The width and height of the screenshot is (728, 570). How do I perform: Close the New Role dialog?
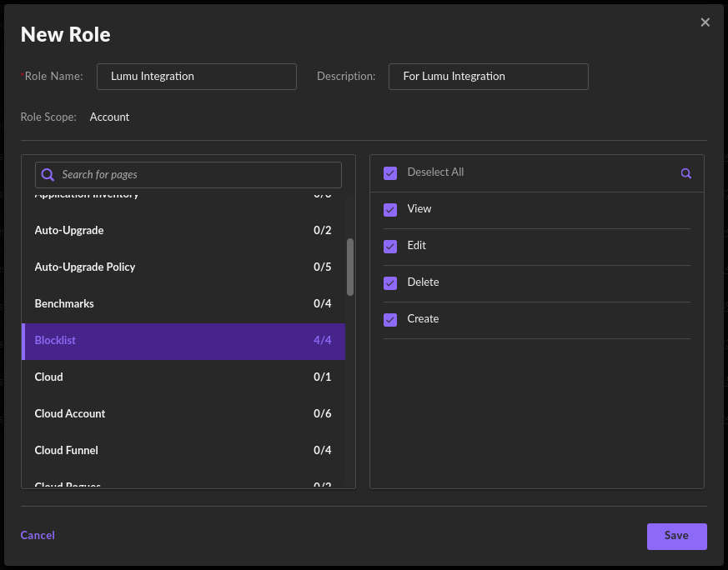pos(705,22)
